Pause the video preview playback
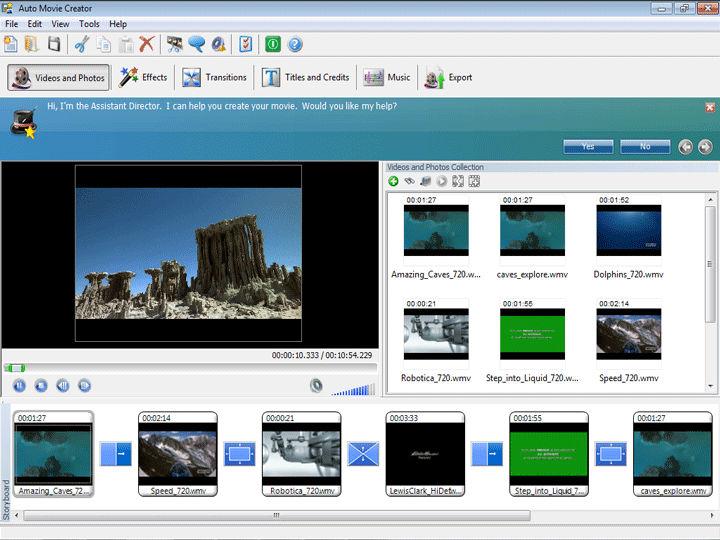 tap(19, 385)
